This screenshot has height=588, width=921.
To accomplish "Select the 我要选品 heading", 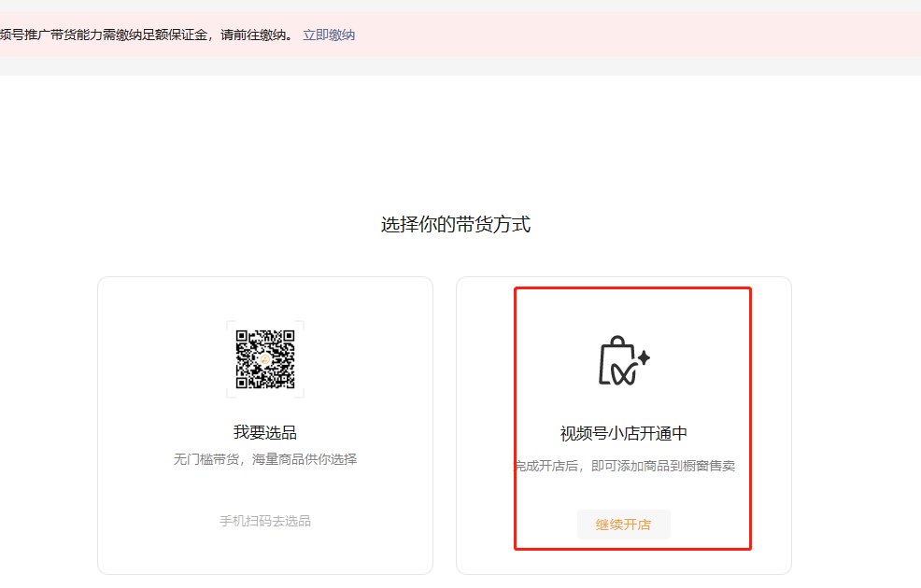I will [x=265, y=432].
